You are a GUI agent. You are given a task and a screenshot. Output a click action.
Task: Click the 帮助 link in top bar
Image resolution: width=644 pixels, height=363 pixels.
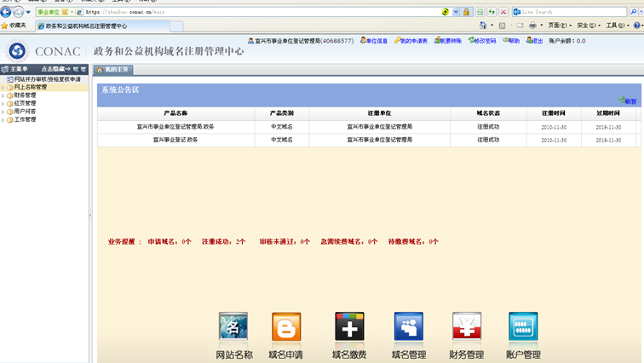[511, 41]
